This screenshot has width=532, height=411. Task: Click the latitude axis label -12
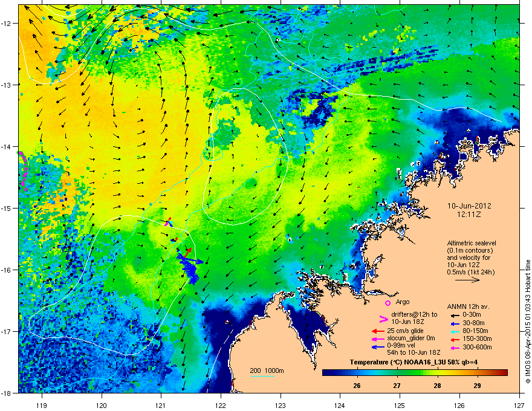point(7,23)
